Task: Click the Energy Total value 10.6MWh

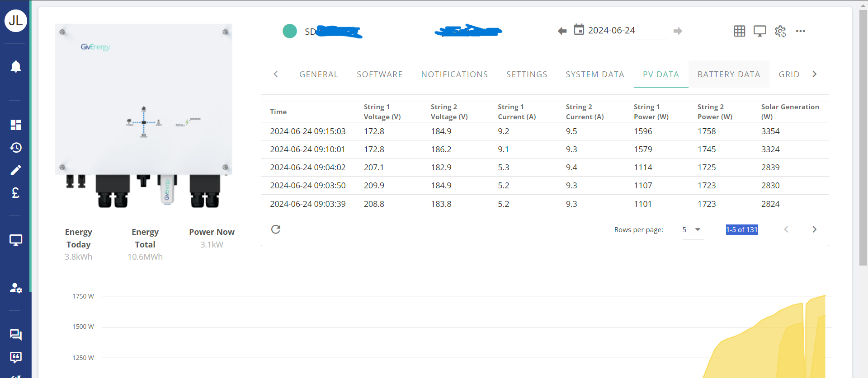Action: (145, 257)
